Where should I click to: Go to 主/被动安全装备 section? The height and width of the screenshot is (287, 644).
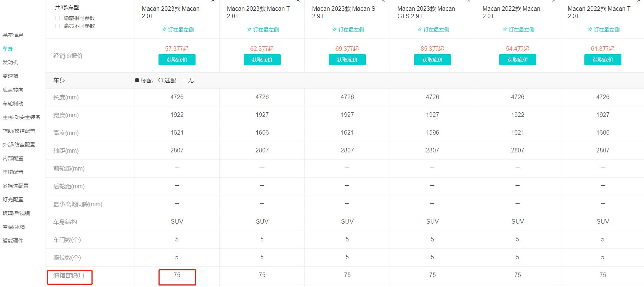[21, 117]
